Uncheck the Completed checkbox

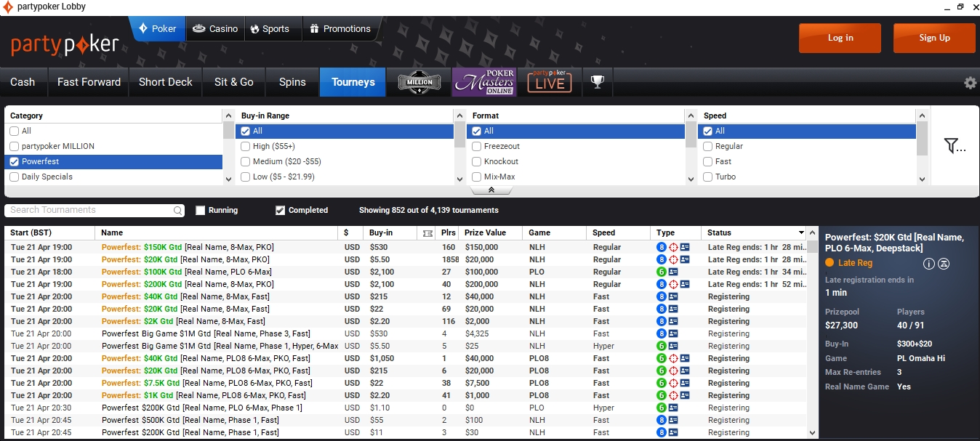(x=281, y=211)
